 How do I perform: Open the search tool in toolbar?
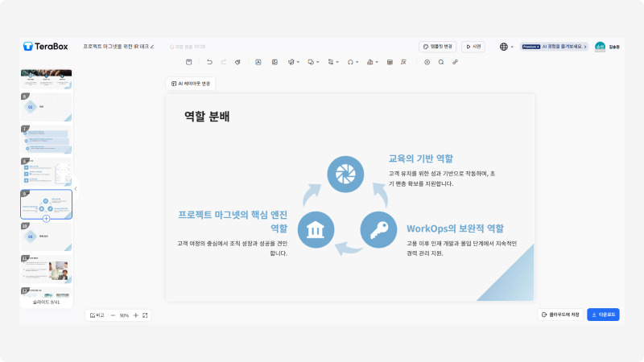[441, 62]
